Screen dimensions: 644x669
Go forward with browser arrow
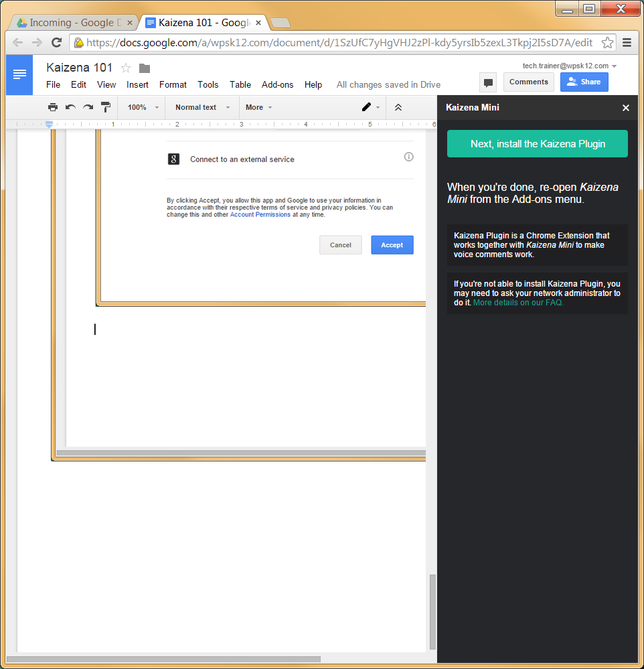[37, 42]
